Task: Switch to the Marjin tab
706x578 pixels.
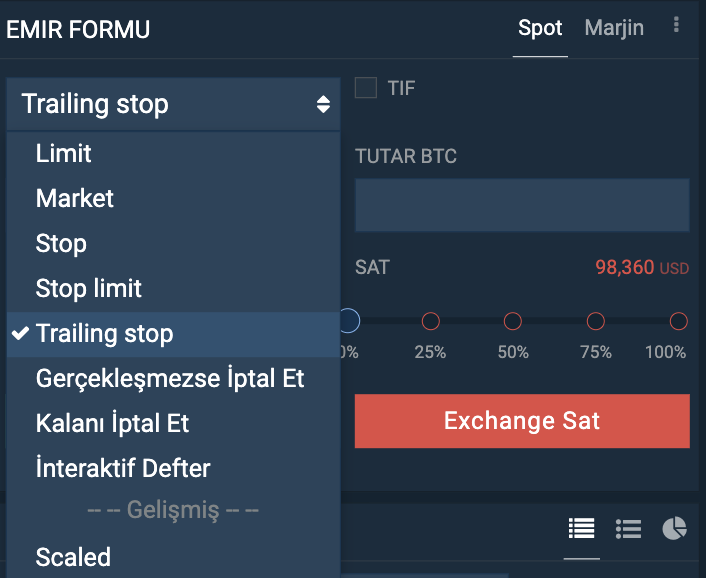Action: coord(614,28)
